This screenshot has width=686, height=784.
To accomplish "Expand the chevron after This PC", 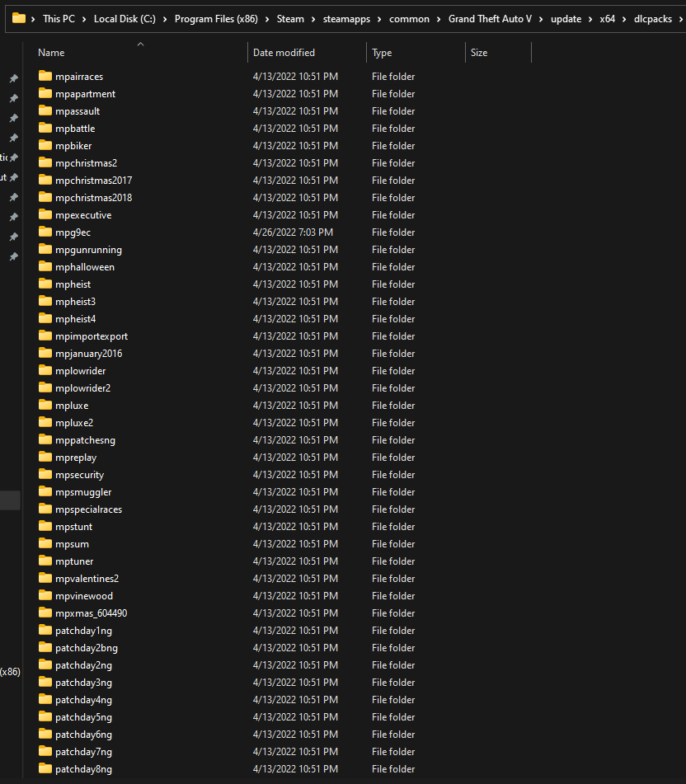I will click(83, 19).
